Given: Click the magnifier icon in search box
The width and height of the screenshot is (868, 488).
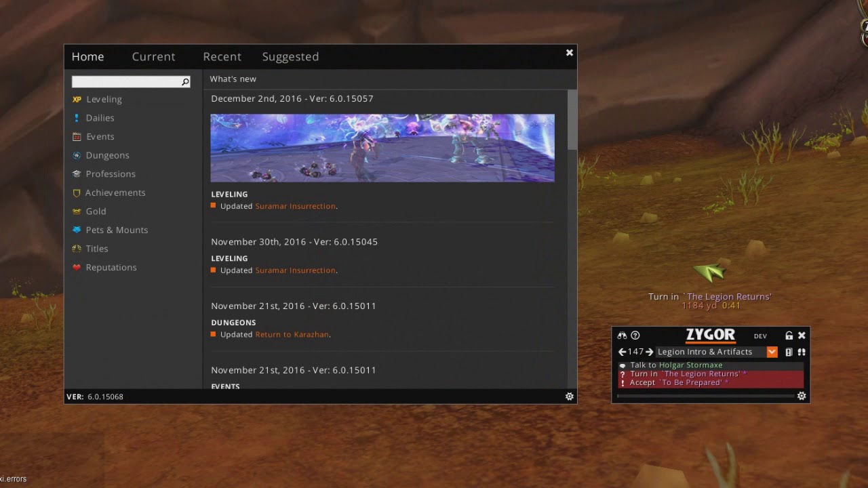Looking at the screenshot, I should point(185,82).
